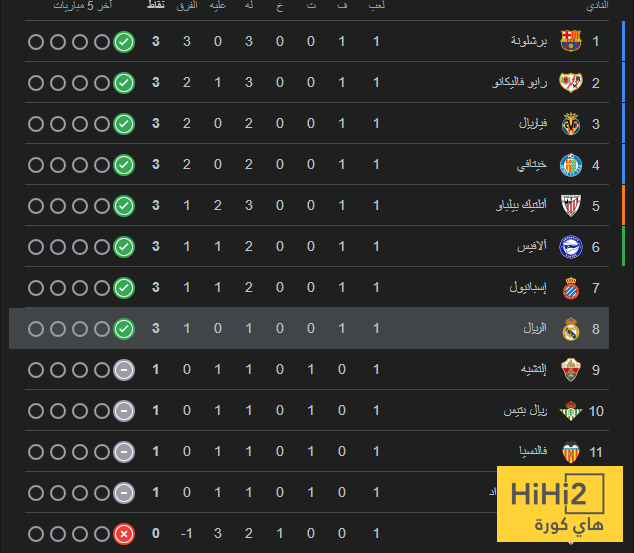Open the الريال team name link
Screen dimensions: 634x553
[535, 329]
